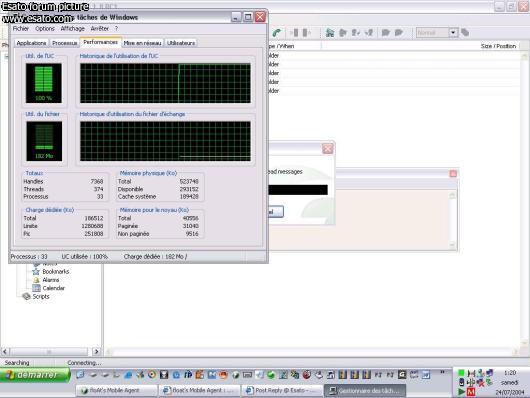Image resolution: width=530 pixels, height=398 pixels.
Task: Click the Size / Position column header
Action: 498,46
